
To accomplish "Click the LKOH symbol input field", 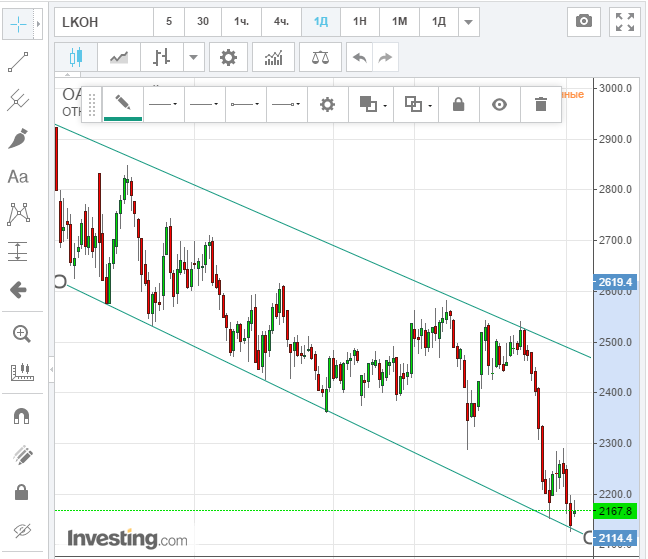I will click(x=104, y=22).
